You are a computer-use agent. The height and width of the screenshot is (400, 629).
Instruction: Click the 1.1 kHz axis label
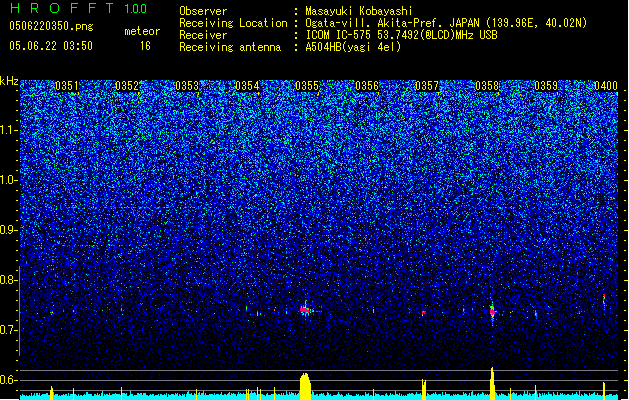[8, 130]
